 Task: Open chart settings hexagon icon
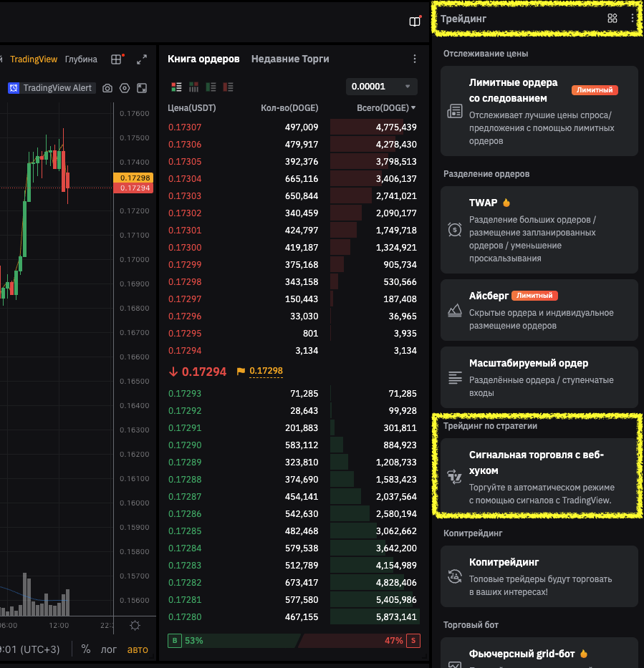tap(125, 88)
